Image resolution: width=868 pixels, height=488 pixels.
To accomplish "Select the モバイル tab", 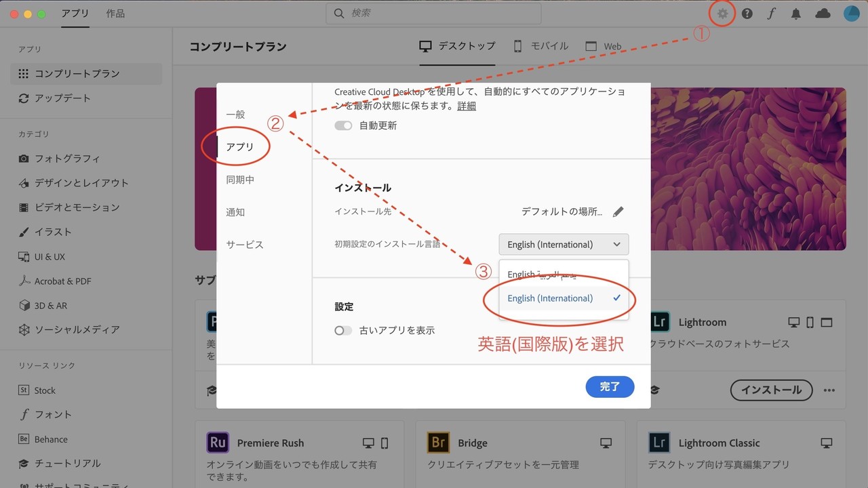I will click(540, 46).
